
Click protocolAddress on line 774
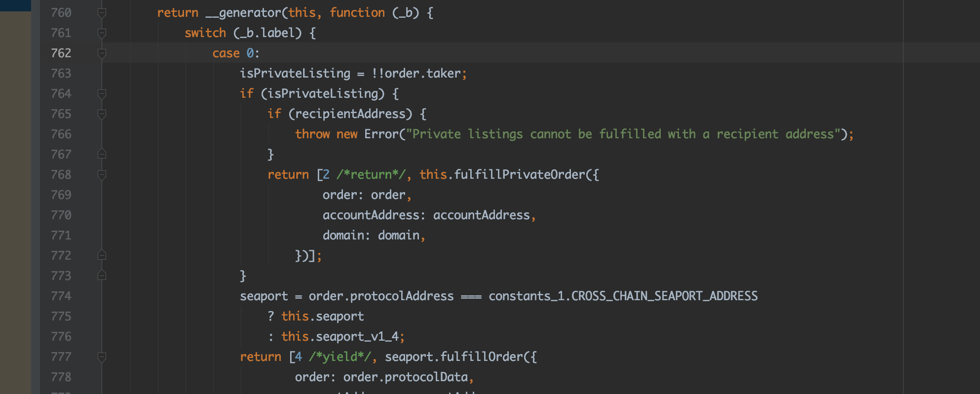point(402,296)
